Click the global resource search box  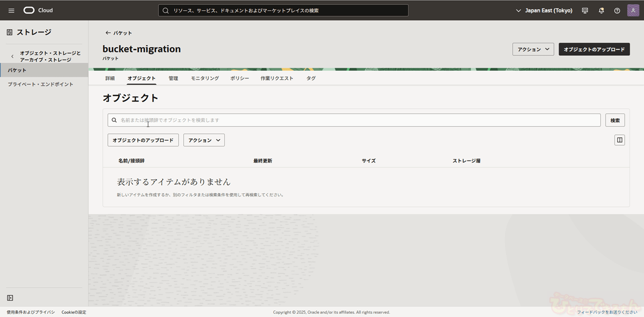(x=283, y=11)
